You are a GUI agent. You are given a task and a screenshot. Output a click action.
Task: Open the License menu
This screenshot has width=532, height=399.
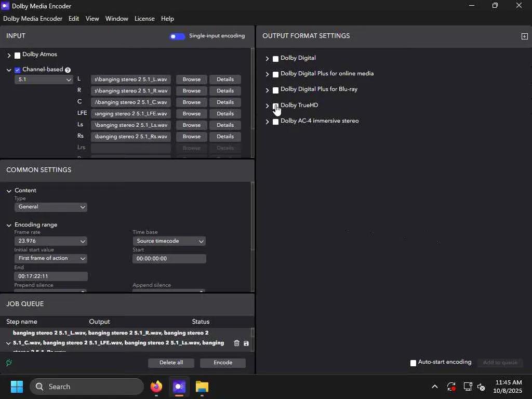(x=144, y=19)
